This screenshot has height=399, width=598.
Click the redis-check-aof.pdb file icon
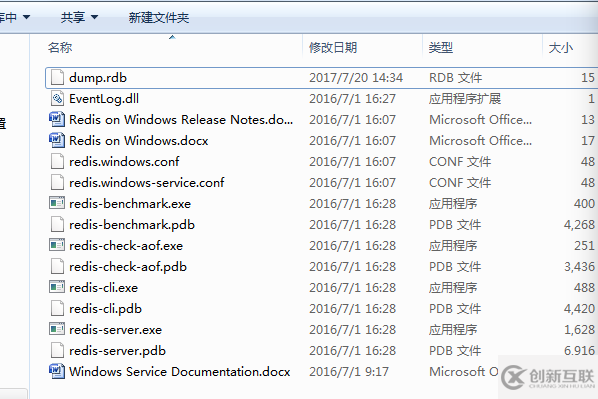click(57, 266)
